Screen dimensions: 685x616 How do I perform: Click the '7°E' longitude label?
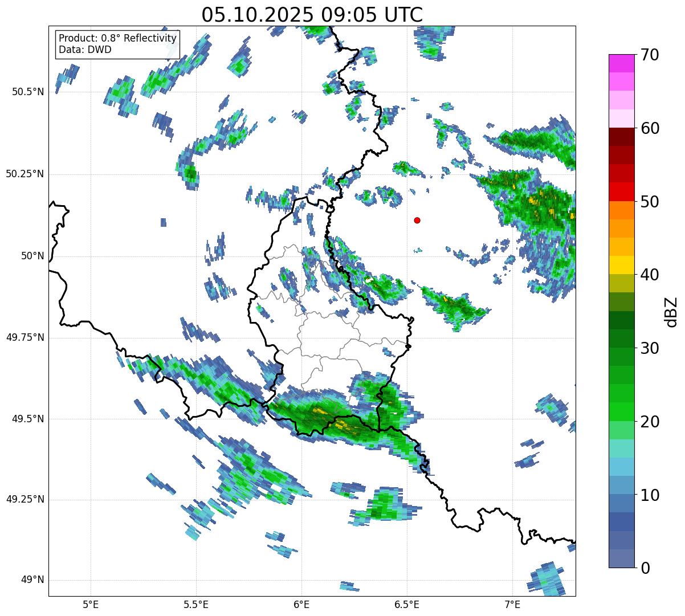[512, 604]
